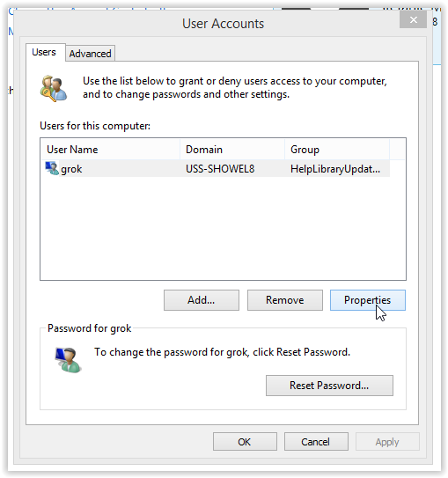This screenshot has width=448, height=478.
Task: Select the Users tab
Action: coord(45,52)
